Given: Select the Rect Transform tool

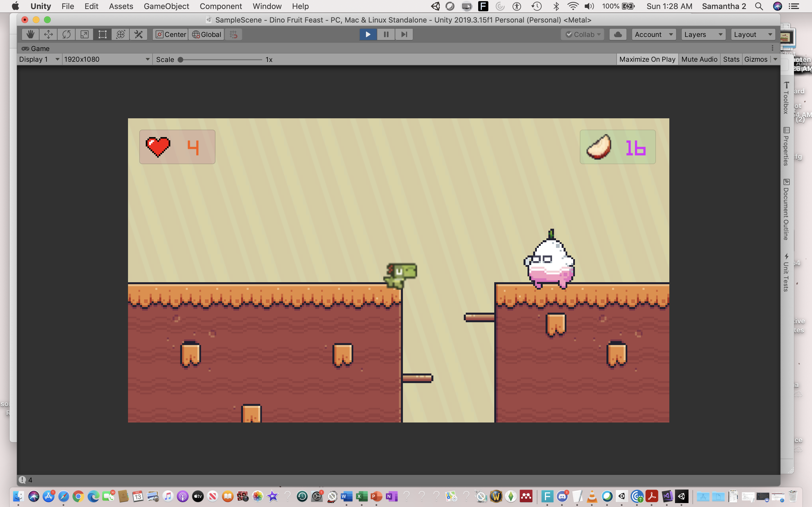Looking at the screenshot, I should [x=102, y=35].
